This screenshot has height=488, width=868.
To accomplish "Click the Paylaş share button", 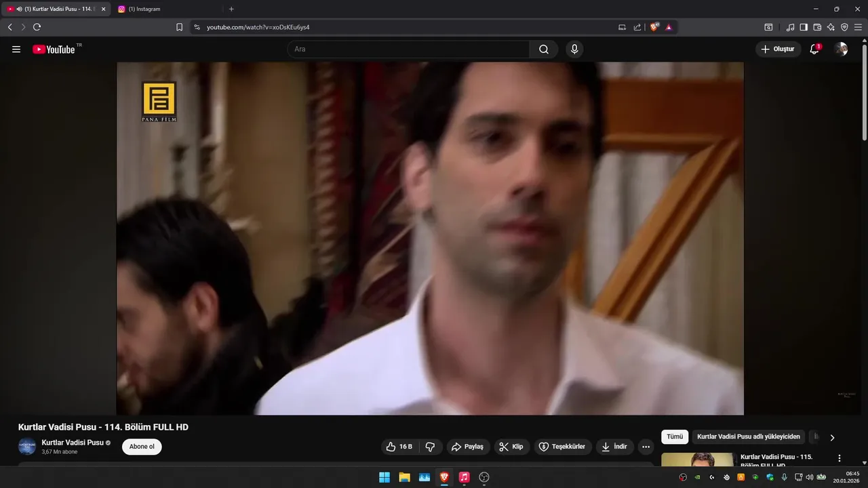I will 467,447.
